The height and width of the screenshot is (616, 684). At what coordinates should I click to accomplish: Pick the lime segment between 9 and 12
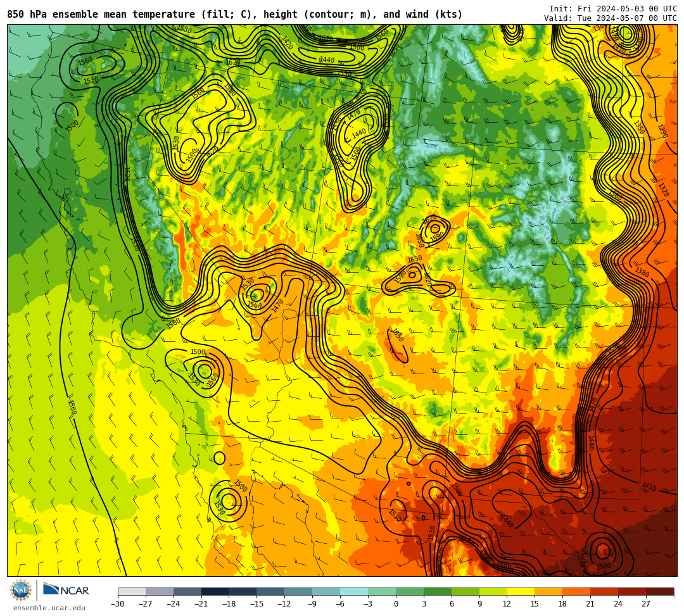coord(493,591)
